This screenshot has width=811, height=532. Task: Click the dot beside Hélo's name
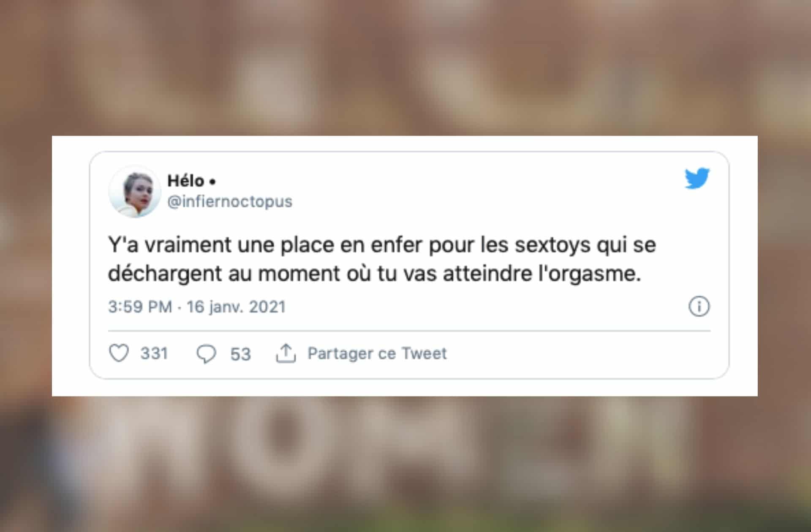[212, 182]
